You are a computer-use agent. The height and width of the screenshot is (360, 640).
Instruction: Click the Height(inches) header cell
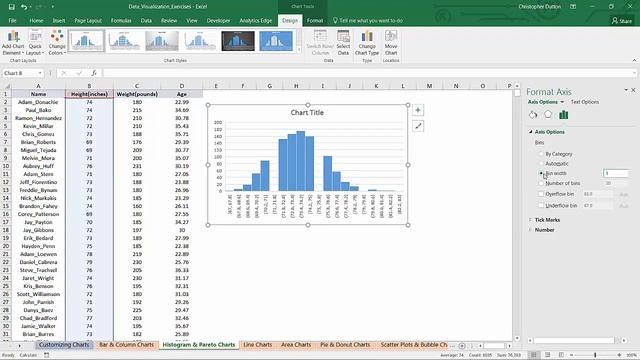pos(89,94)
